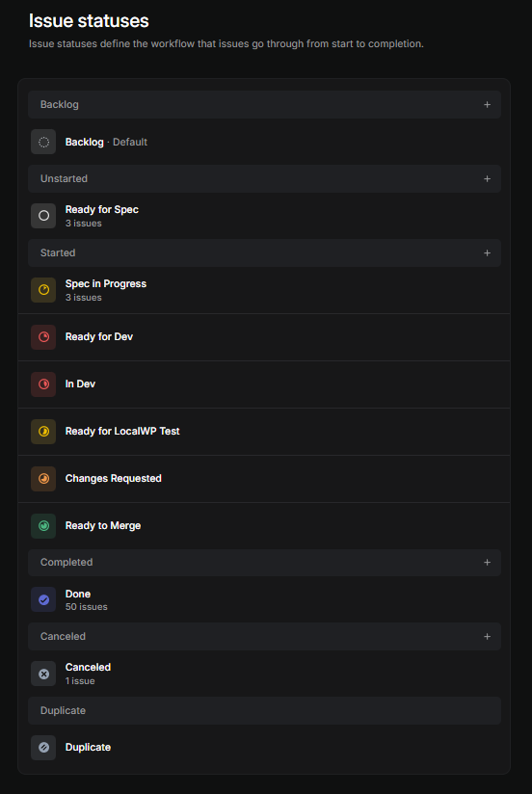Screen dimensions: 532x794
Task: Click the Spec in Progress yellow icon
Action: 43,290
